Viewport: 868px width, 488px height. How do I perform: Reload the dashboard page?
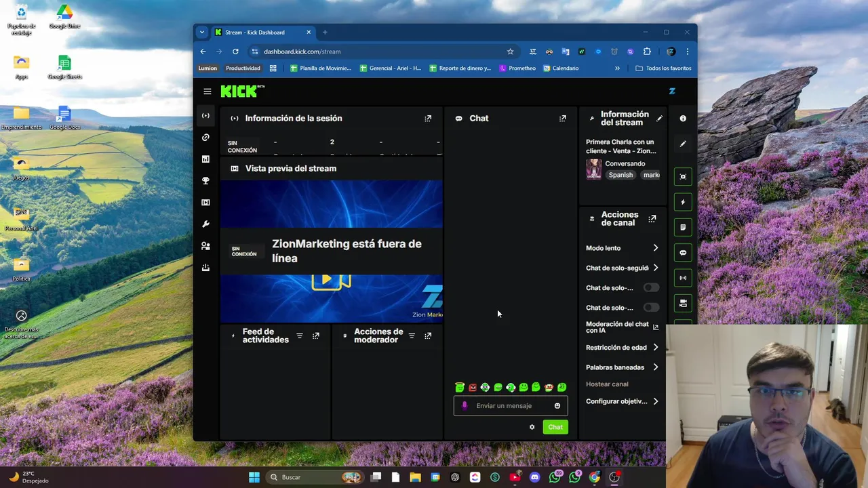coord(235,52)
